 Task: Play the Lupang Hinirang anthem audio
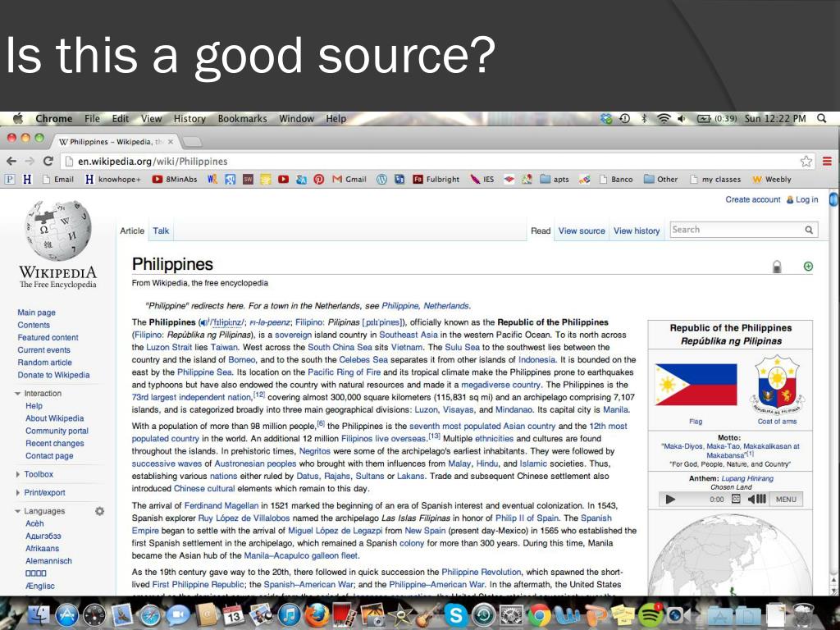pyautogui.click(x=669, y=500)
